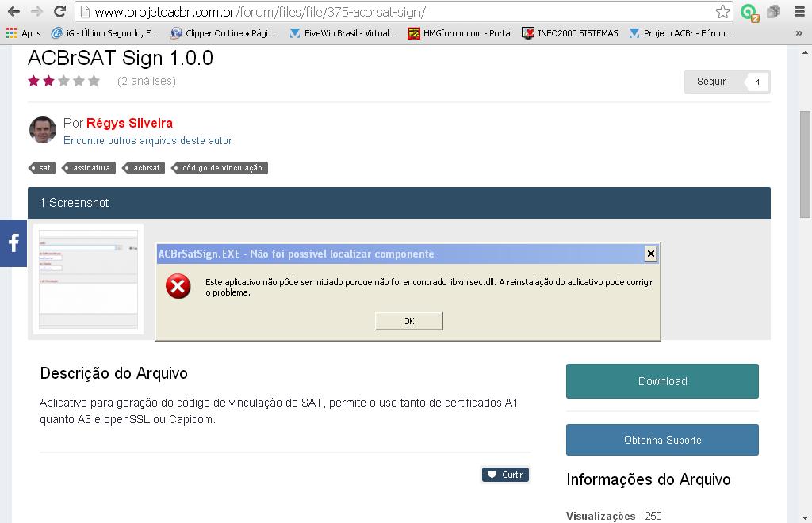The height and width of the screenshot is (523, 812).
Task: Reload the page with the refresh icon
Action: 60,11
